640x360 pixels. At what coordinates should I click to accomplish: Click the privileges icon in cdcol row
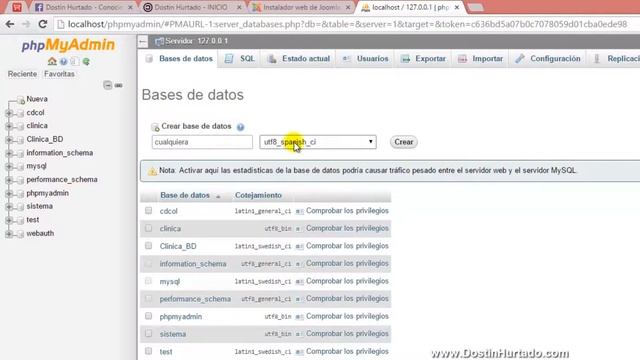tap(300, 211)
